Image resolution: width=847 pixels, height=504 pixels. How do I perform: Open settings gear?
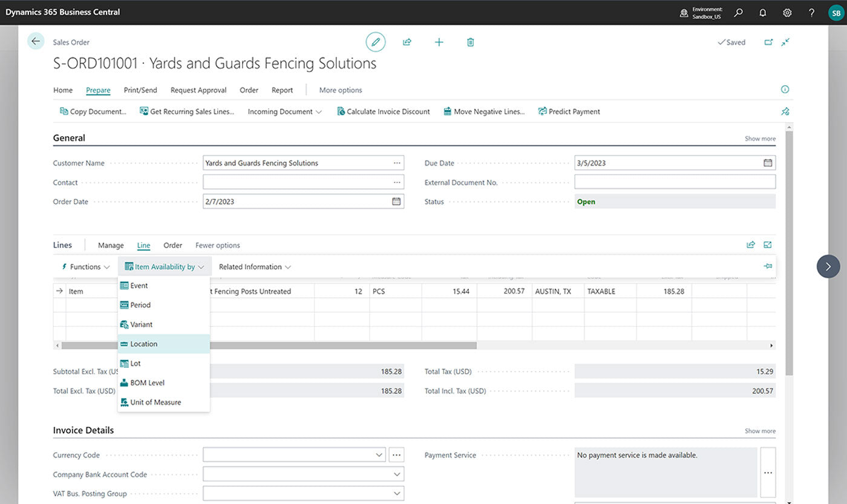[787, 12]
